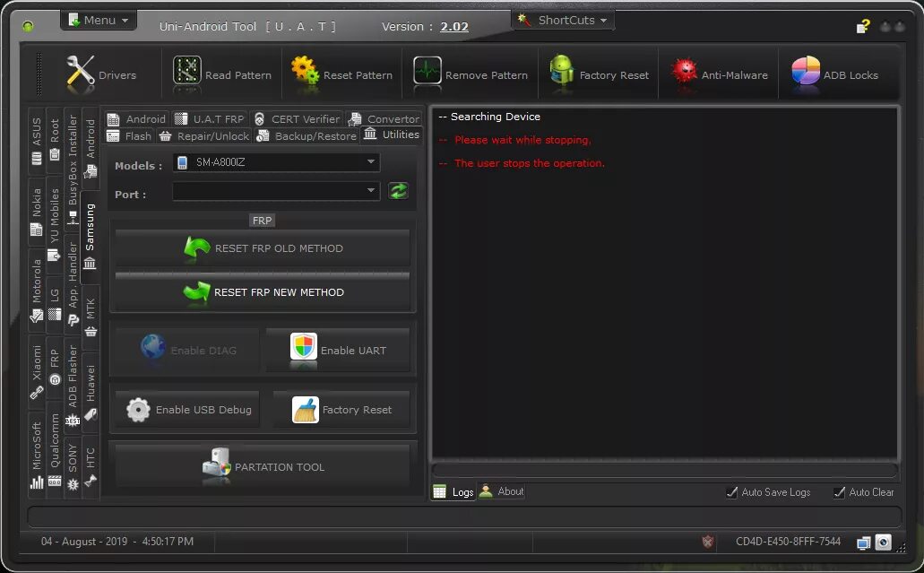Viewport: 924px width, 573px height.
Task: Click the version 2.02 link
Action: 454,27
